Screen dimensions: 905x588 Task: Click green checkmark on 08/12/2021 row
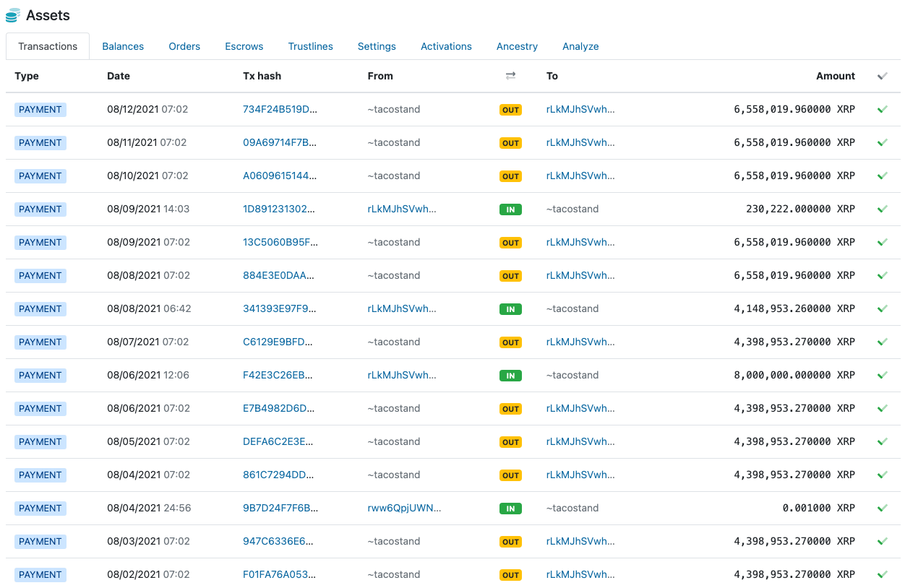click(x=882, y=110)
